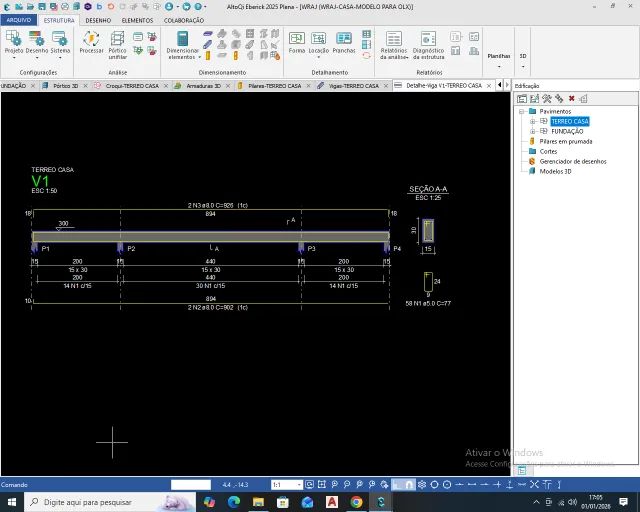Click Dimensionar elementos calculator icon
640x512 pixels.
(182, 39)
